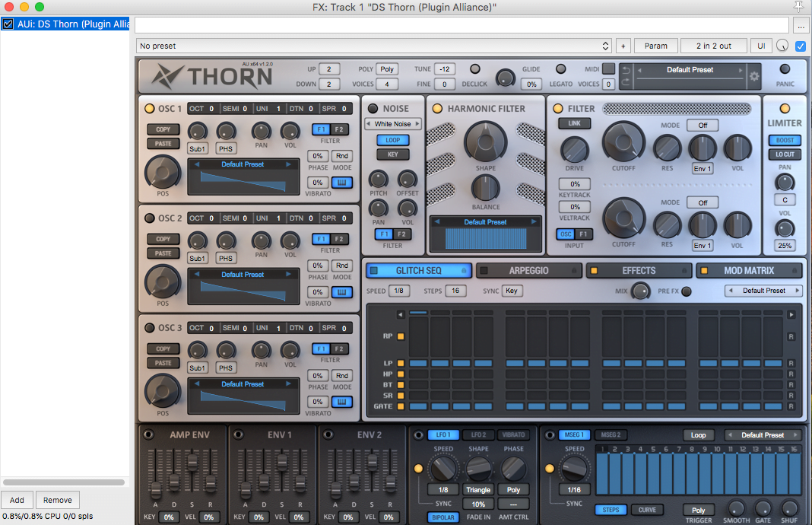Click the Remove button

[58, 500]
